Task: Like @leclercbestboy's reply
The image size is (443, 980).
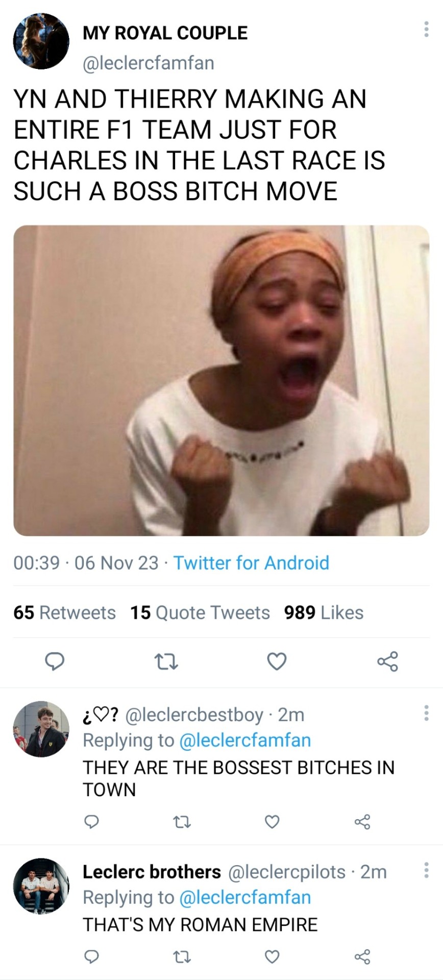Action: 272,822
